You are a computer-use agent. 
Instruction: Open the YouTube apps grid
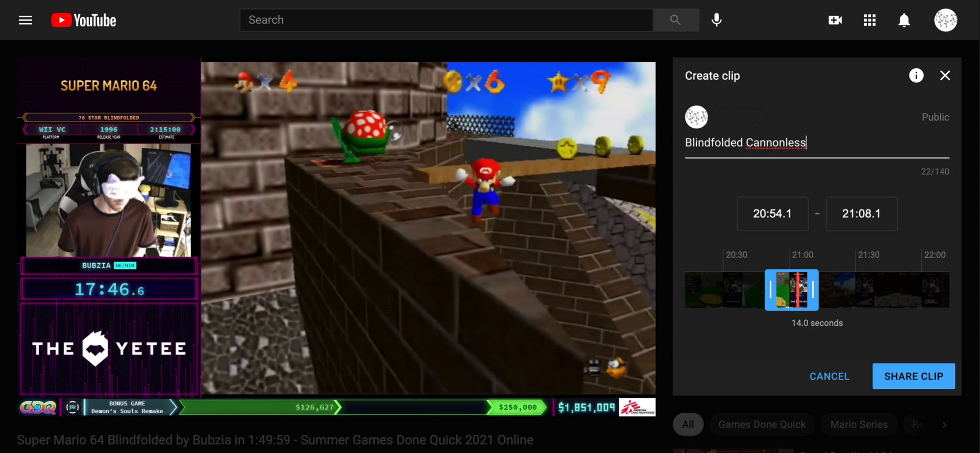point(869,20)
